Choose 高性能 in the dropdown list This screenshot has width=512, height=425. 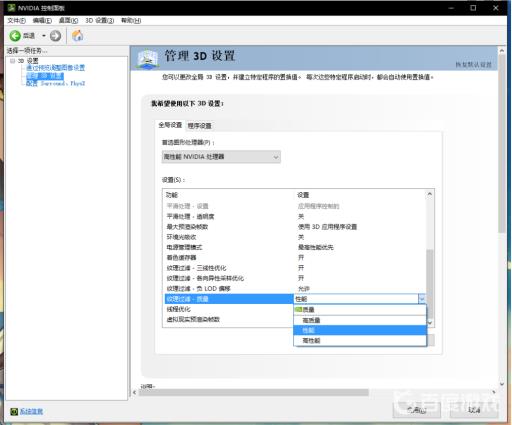(360, 341)
